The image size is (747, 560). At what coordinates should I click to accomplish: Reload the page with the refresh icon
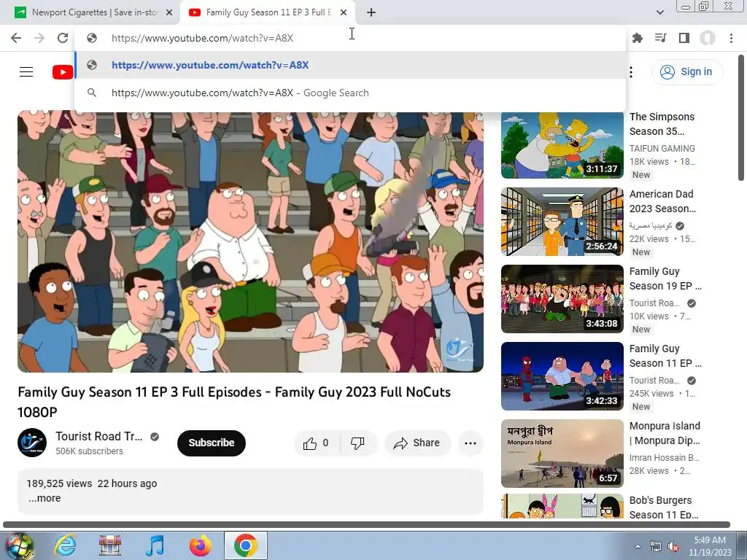coord(63,38)
